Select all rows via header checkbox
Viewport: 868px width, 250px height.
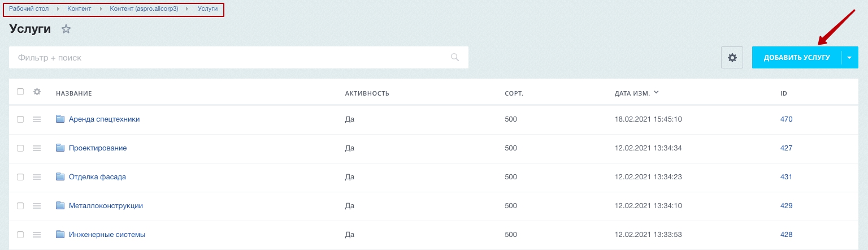[20, 92]
